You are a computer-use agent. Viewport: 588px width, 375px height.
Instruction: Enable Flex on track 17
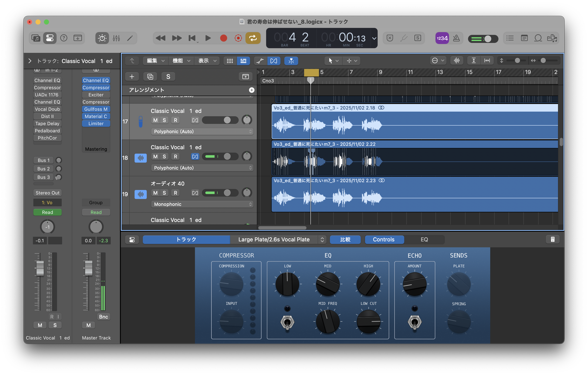(195, 120)
